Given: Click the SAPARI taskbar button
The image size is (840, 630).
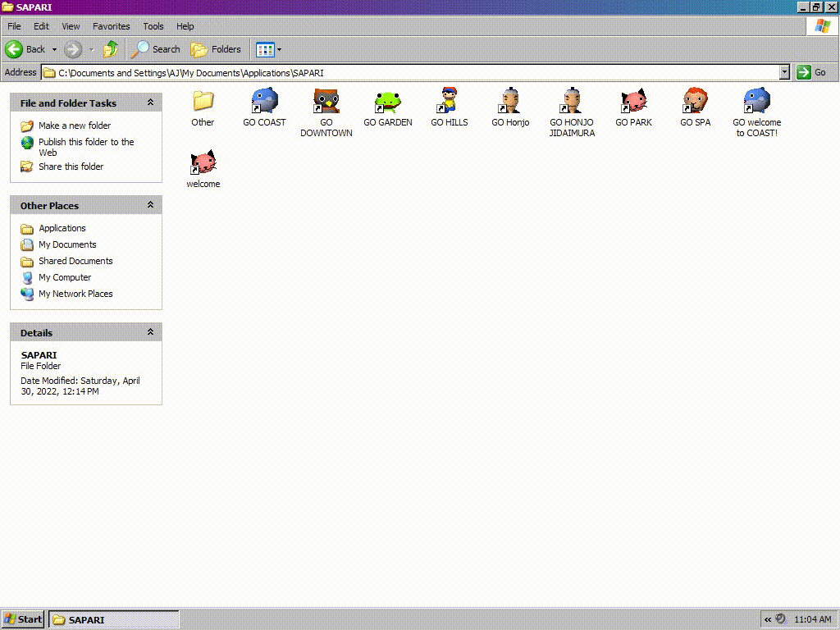Looking at the screenshot, I should click(113, 620).
